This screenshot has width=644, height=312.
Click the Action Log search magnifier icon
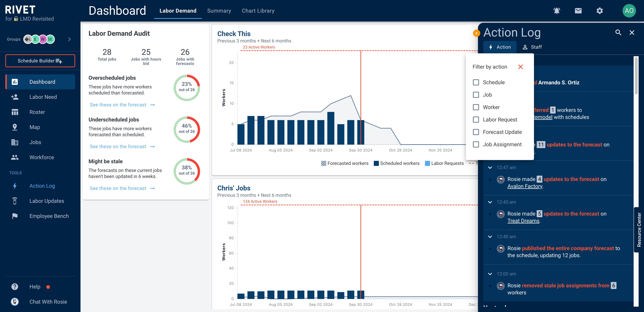(x=618, y=33)
